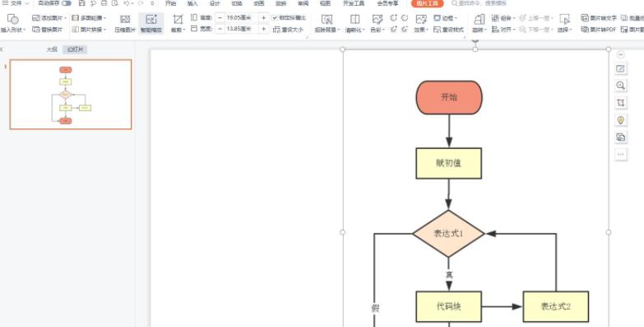Uncheck the 锁定纵横比 lock aspect ratio checkbox

pos(275,17)
